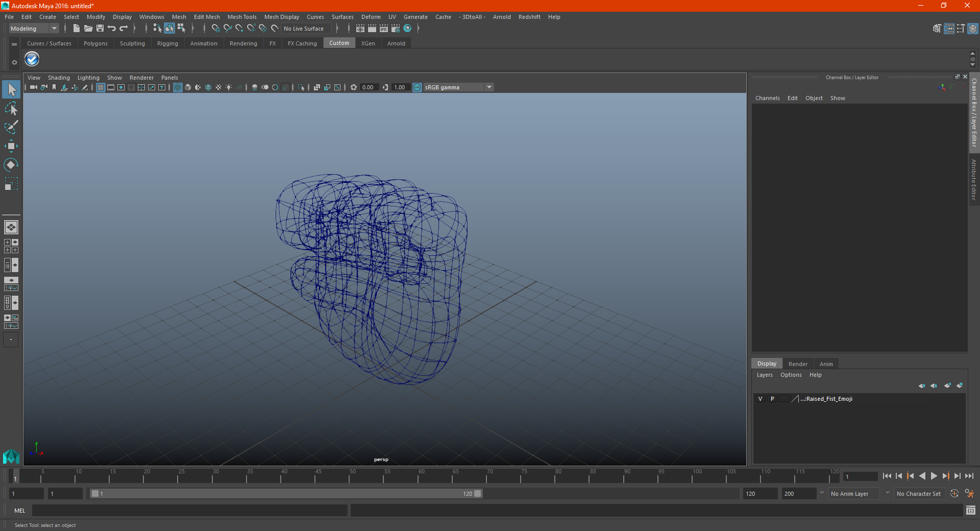This screenshot has height=531, width=980.
Task: Open the Render Settings window
Action: coord(396,29)
